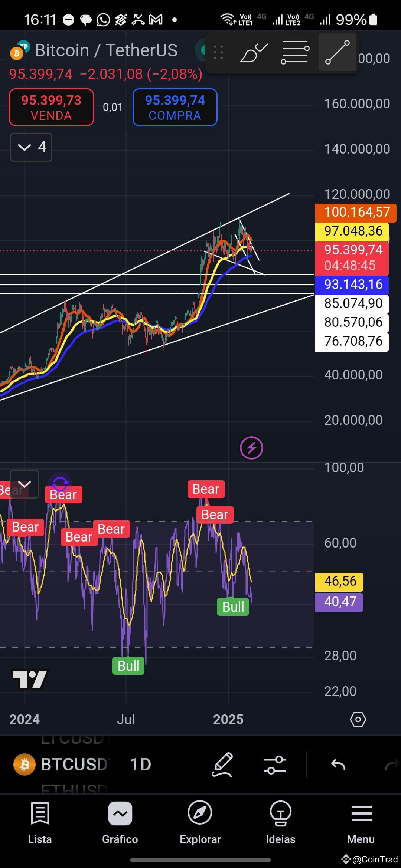Tap the purple sync circle icon

point(60,484)
